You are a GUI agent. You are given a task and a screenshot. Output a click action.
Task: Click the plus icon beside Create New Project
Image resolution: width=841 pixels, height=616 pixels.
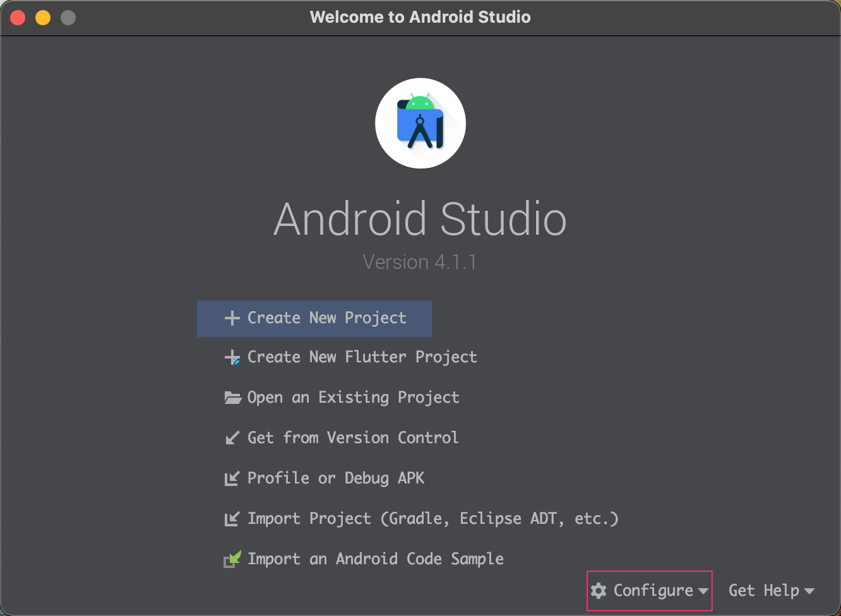[x=232, y=318]
